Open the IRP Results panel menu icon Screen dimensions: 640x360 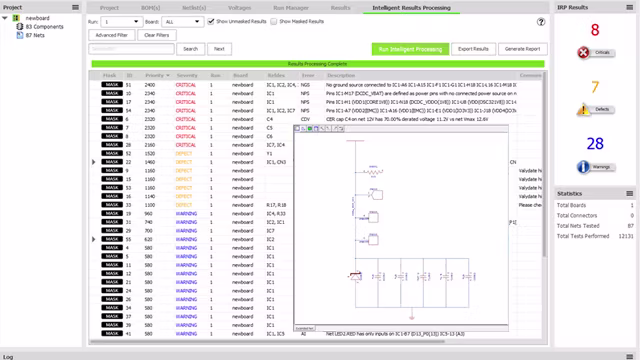click(x=629, y=7)
